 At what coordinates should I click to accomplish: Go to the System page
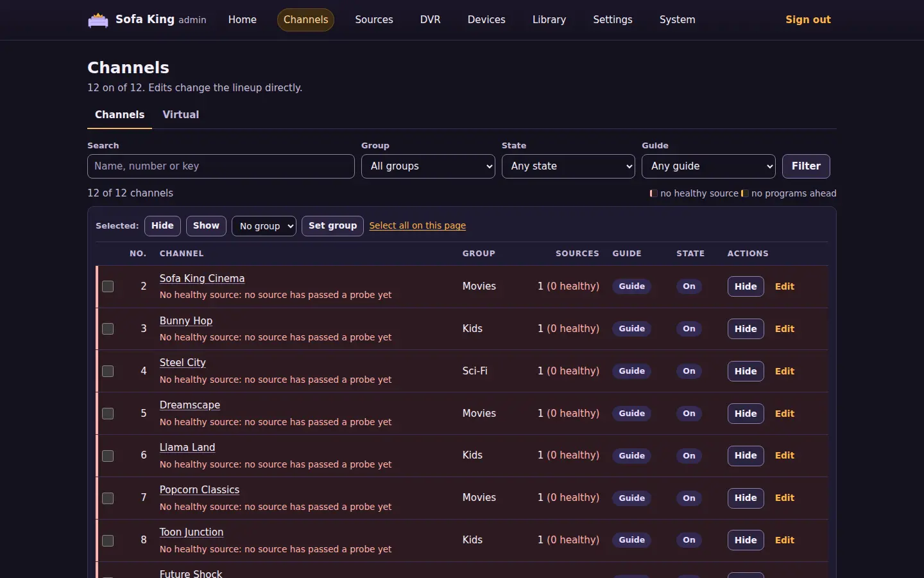tap(678, 20)
